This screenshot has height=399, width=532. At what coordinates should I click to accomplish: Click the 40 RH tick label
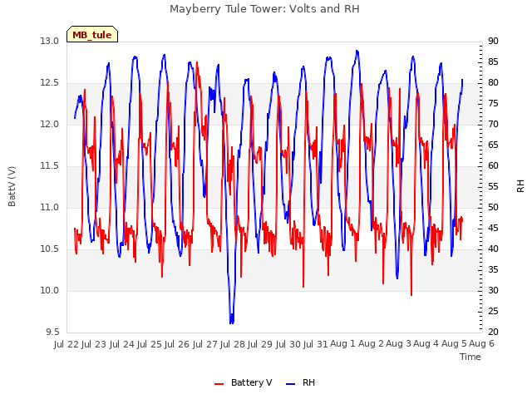(x=493, y=249)
